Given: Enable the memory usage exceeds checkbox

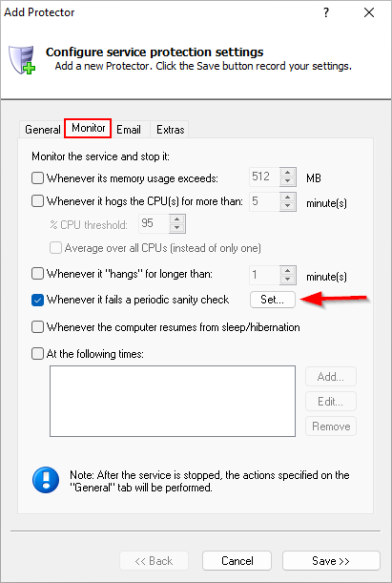Looking at the screenshot, I should [37, 178].
